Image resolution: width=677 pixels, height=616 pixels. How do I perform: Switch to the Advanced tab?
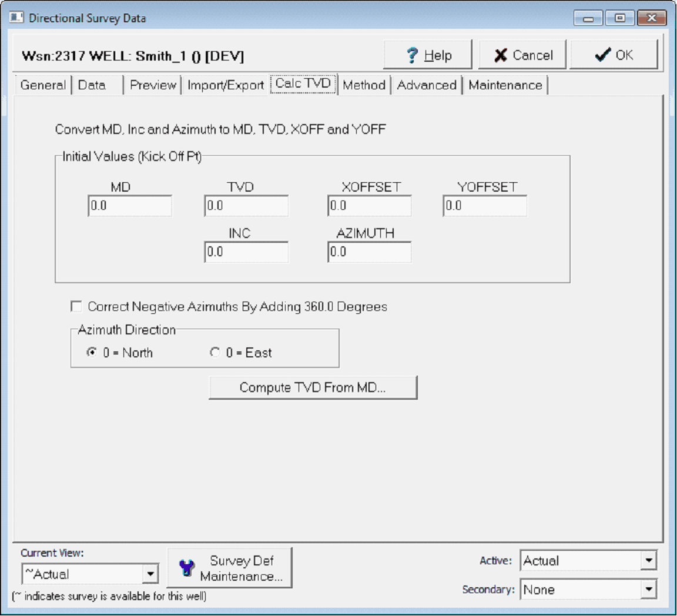click(427, 85)
